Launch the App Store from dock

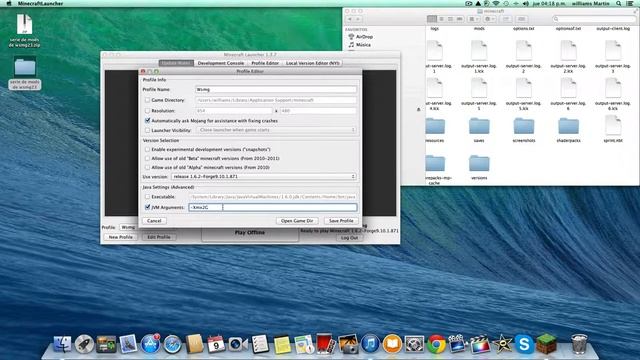coord(150,344)
